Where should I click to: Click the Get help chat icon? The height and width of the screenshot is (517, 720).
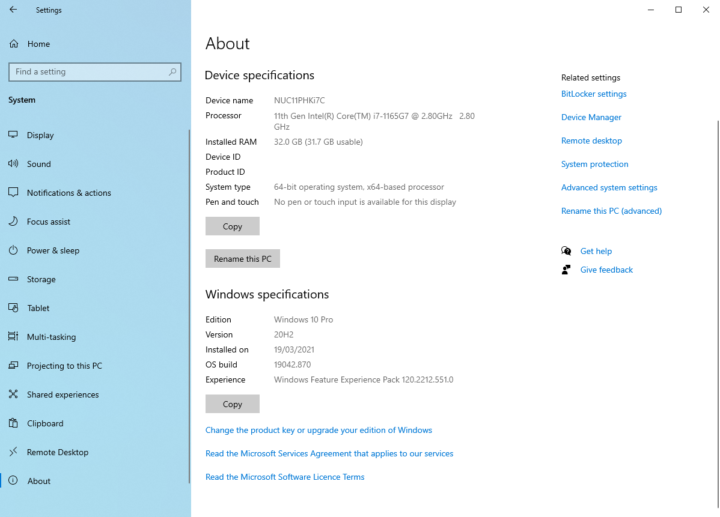(566, 251)
